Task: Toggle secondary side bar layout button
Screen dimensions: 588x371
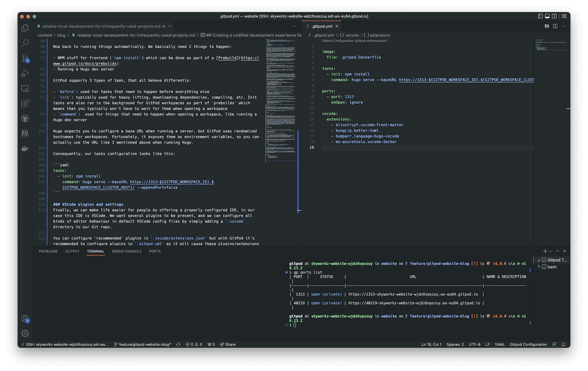Action: click(554, 16)
